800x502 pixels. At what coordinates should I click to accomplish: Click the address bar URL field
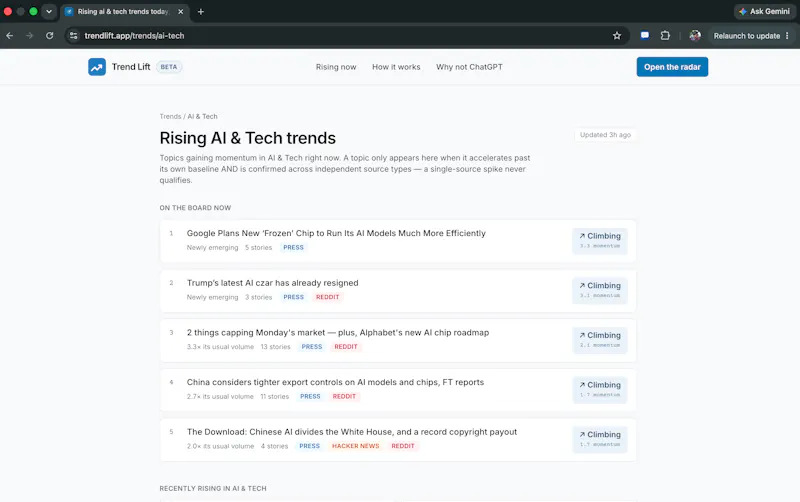pos(346,36)
